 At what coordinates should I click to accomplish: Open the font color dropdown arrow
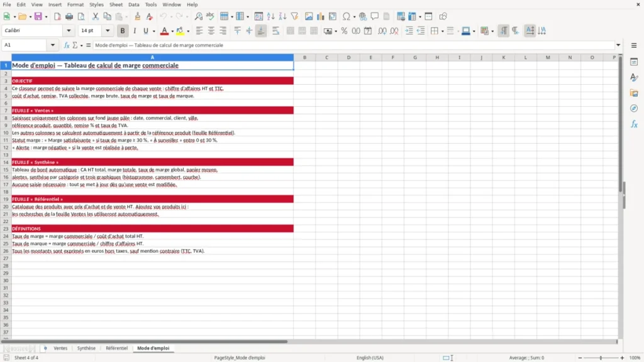[x=172, y=31]
